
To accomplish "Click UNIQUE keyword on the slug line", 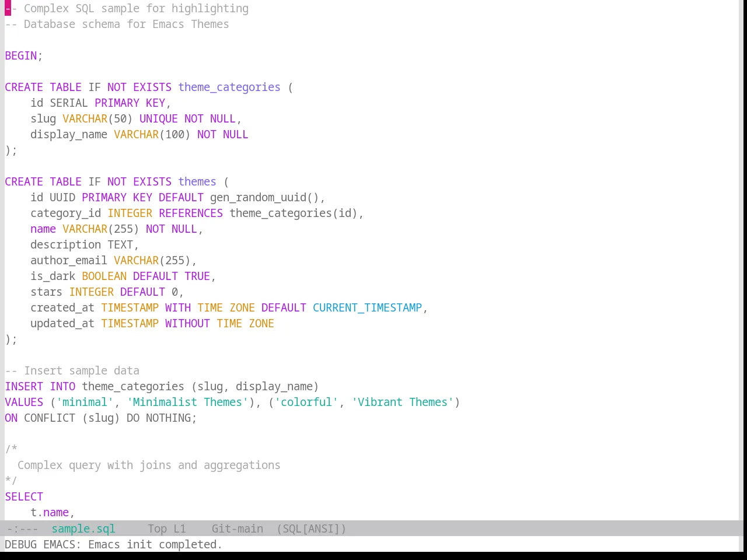I will pos(159,118).
